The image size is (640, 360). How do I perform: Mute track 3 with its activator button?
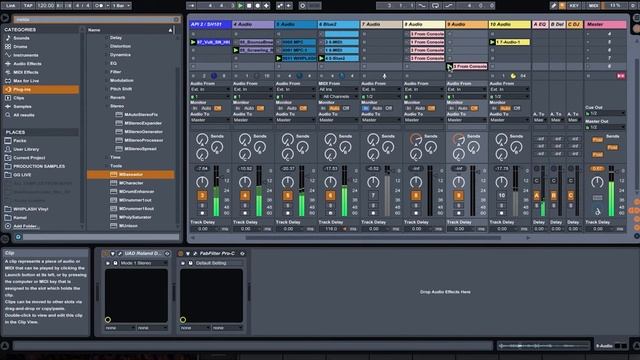point(202,196)
